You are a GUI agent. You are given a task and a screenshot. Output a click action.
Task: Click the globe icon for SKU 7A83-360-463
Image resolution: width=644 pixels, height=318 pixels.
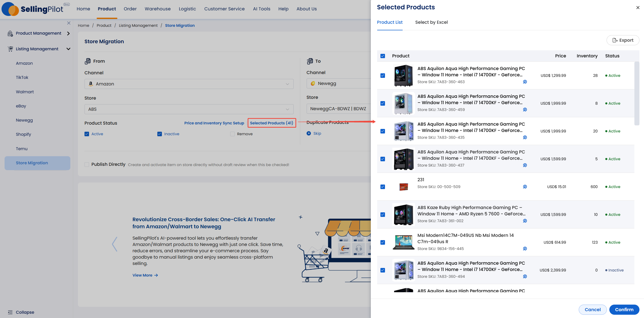pyautogui.click(x=525, y=82)
